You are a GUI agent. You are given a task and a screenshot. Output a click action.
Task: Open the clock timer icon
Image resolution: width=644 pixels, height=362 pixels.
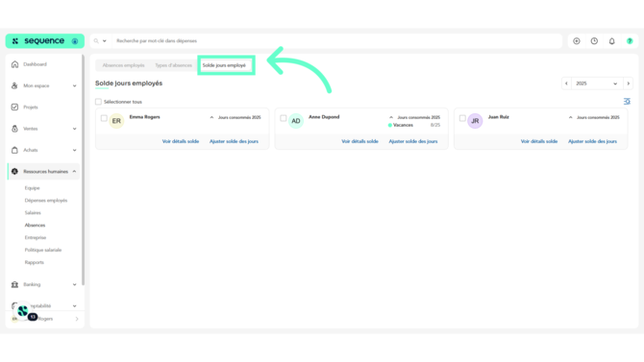click(594, 41)
